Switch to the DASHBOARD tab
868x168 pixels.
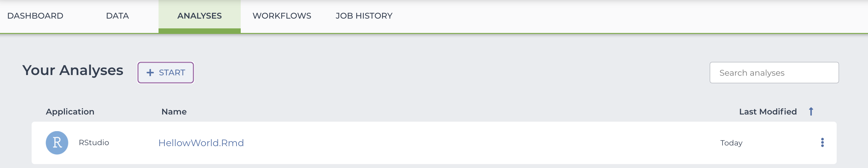(x=35, y=16)
